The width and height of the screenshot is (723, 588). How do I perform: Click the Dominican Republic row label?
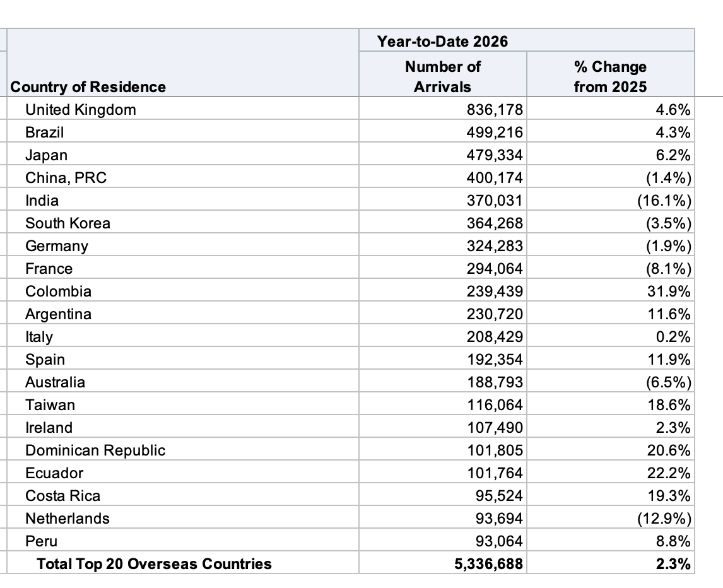[95, 450]
